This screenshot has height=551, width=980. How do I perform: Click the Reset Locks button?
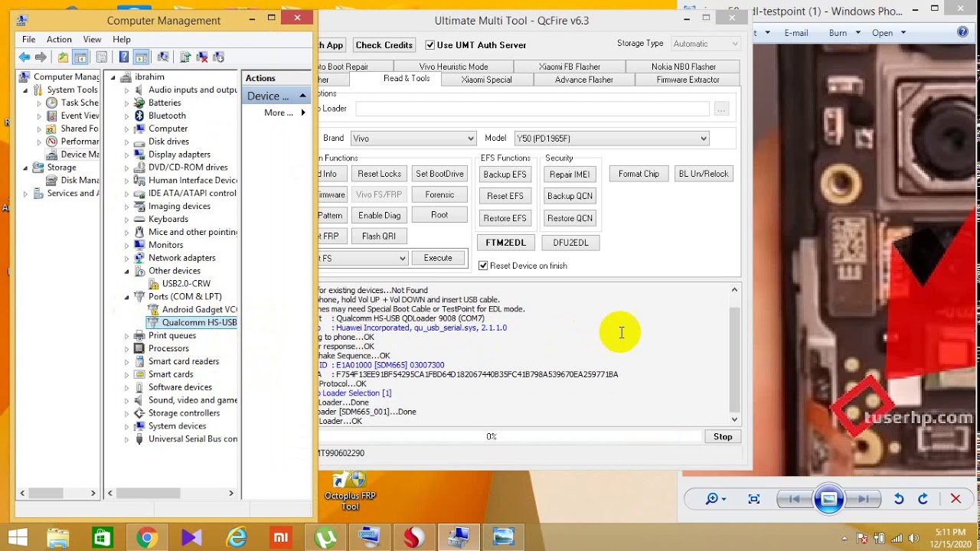379,174
